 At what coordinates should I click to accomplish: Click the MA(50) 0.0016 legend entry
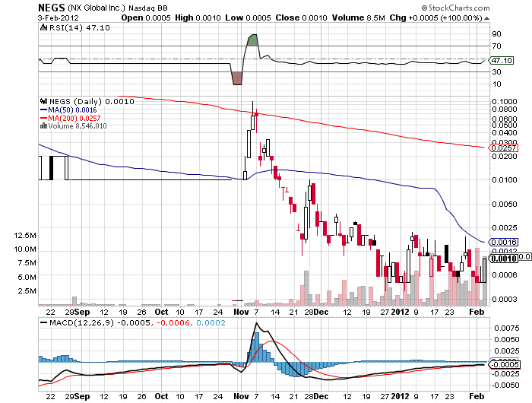pos(68,110)
